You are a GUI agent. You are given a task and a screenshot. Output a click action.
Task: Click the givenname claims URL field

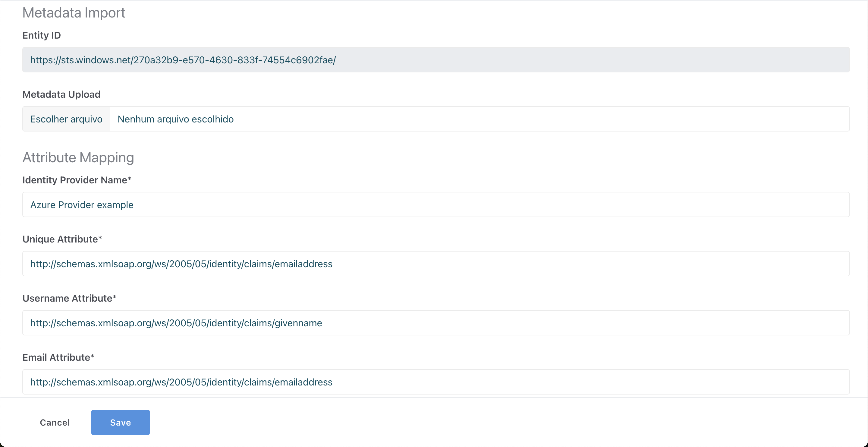436,323
